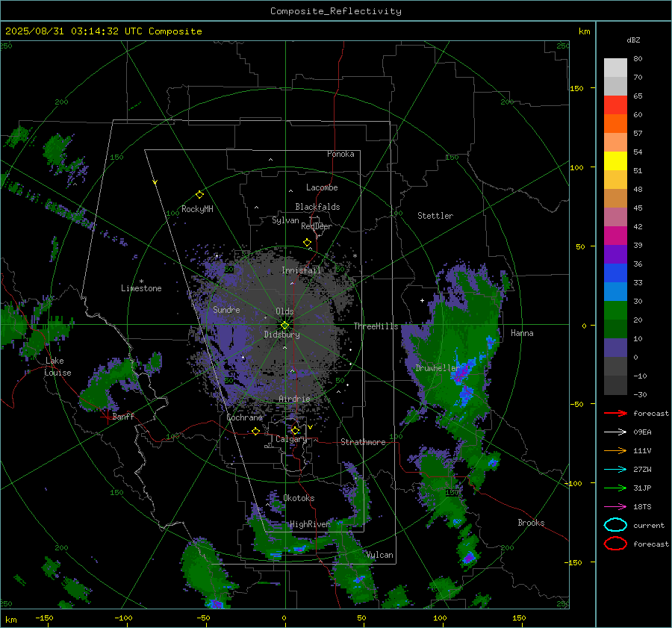Click the dBZ legend heading
The image size is (672, 628).
pos(633,40)
